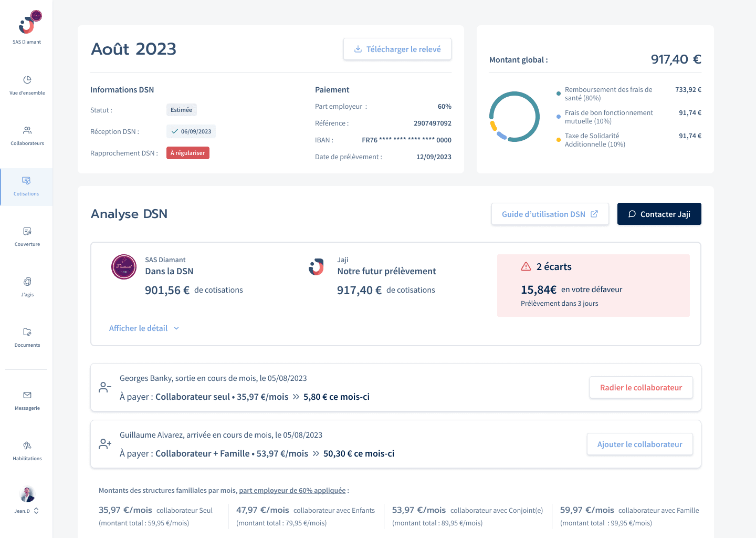Screen dimensions: 756x538
Task: Click the 917,40 € Montant global total
Action: (x=676, y=59)
